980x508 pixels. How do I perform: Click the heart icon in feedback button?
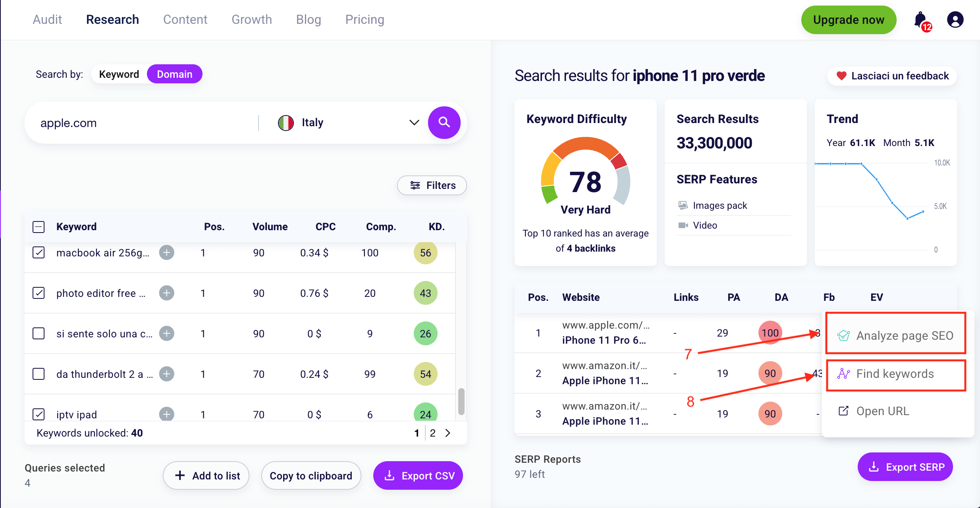click(841, 76)
